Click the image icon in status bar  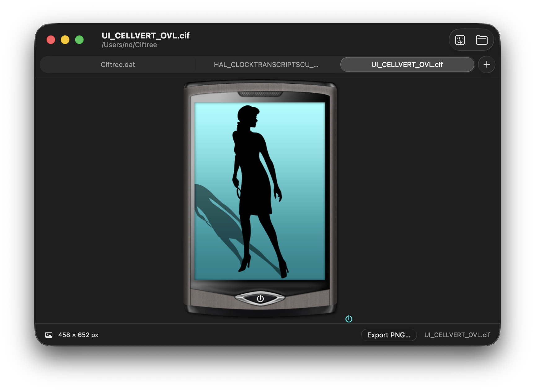49,335
